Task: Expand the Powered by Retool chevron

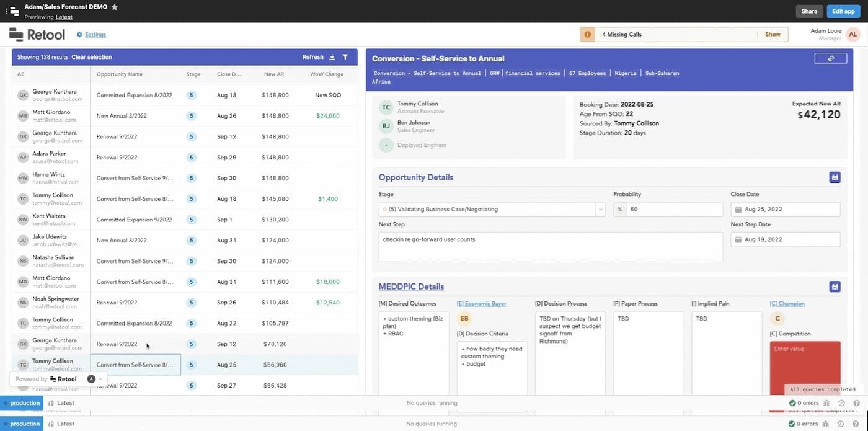Action: (x=101, y=379)
